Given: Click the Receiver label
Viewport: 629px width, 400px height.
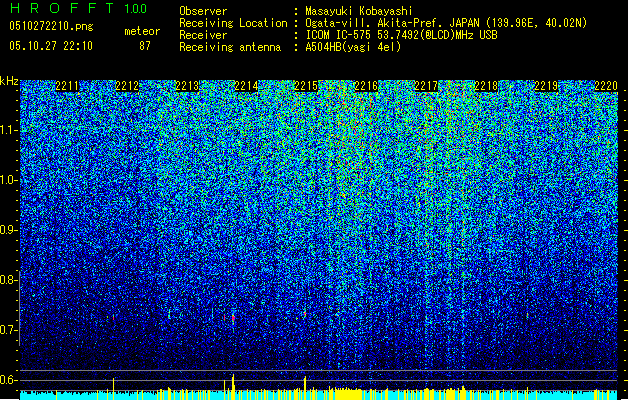Looking at the screenshot, I should pos(203,35).
